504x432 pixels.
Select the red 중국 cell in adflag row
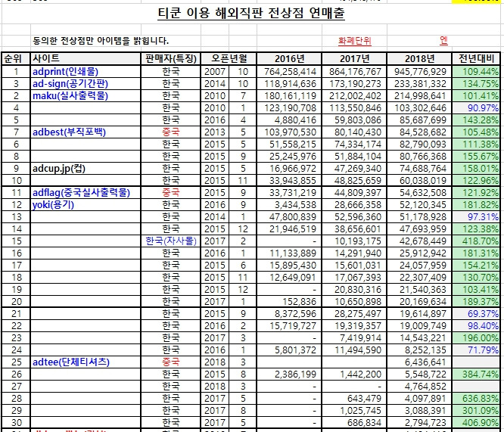tap(171, 192)
